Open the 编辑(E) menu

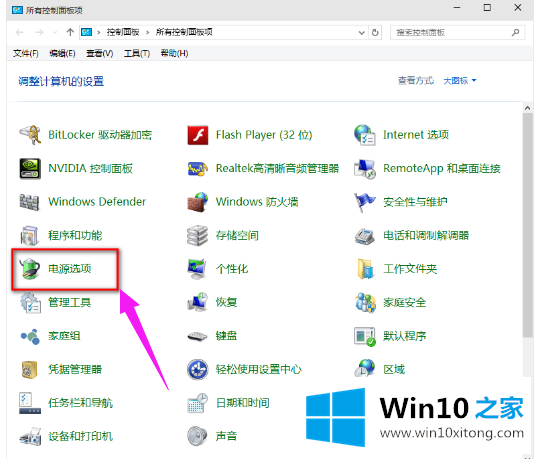[62, 53]
